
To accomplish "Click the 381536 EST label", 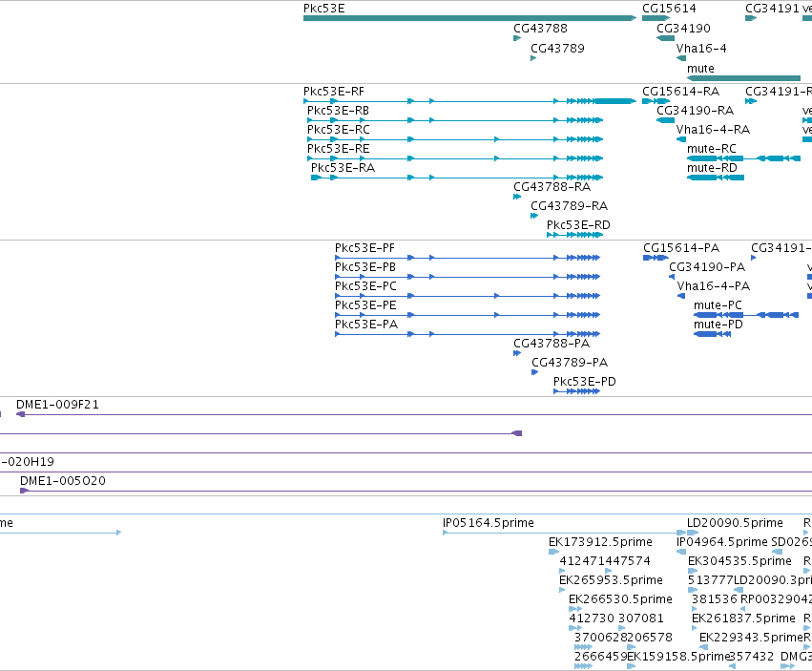I will (715, 599).
